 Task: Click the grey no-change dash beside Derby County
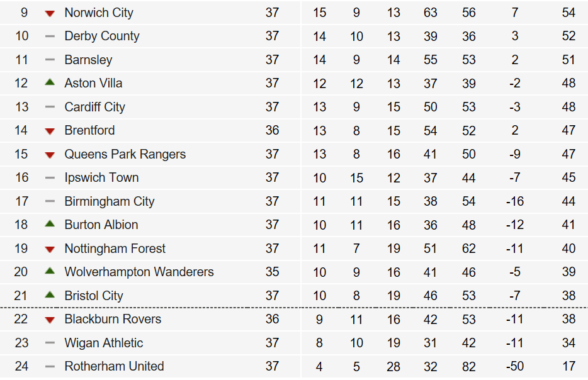point(50,36)
